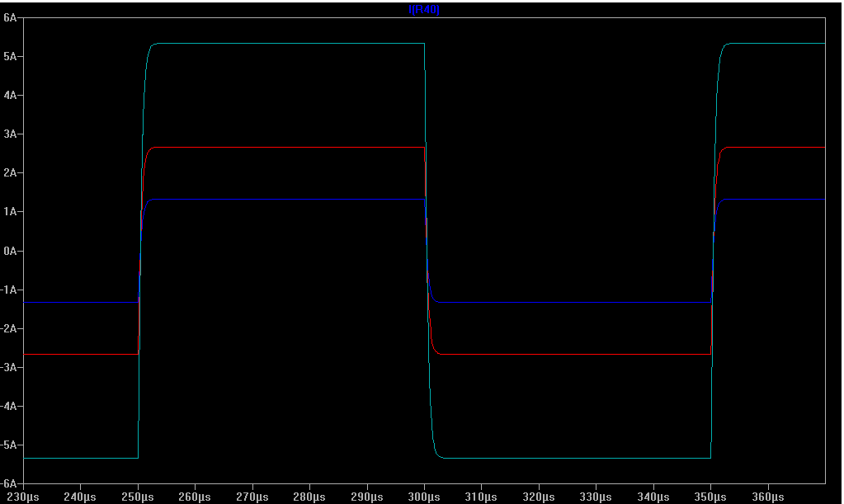Click the 260µs time axis label

pos(195,497)
